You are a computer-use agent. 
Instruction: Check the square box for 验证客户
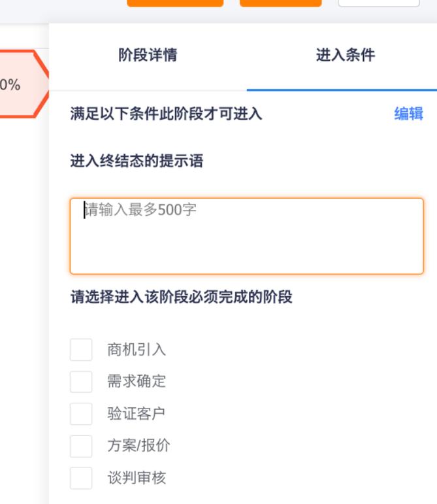(81, 414)
